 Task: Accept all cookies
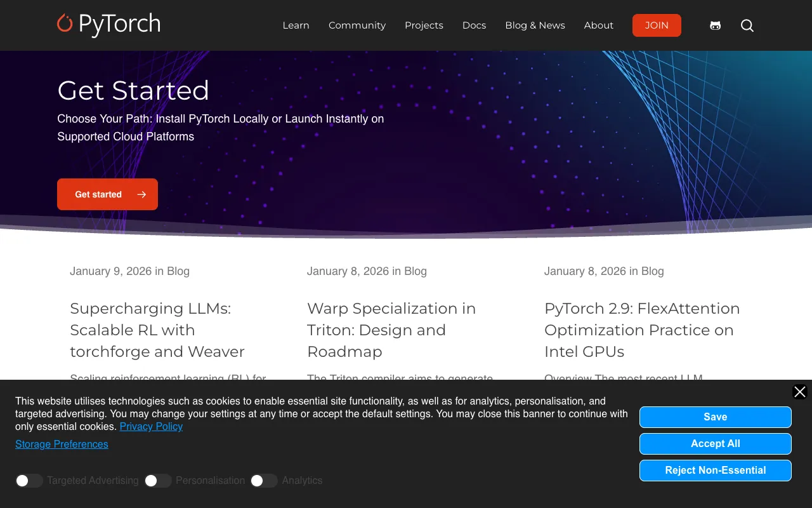point(715,444)
